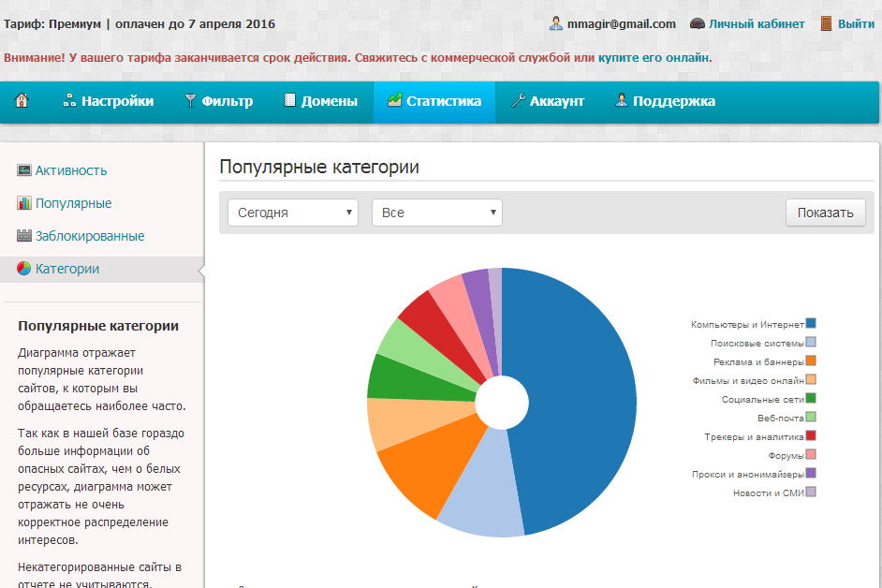The height and width of the screenshot is (588, 882).
Task: Click the Социальные сети legend swatch
Action: (811, 398)
